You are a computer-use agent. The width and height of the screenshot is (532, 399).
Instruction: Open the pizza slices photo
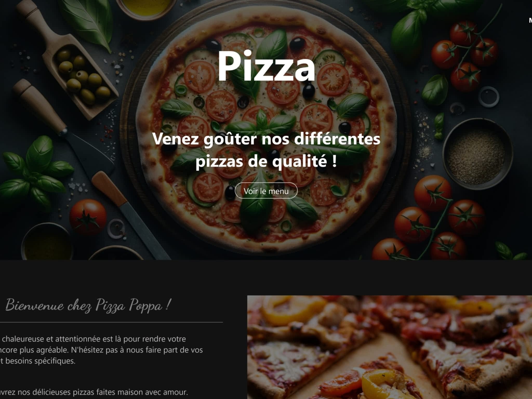coord(389,347)
